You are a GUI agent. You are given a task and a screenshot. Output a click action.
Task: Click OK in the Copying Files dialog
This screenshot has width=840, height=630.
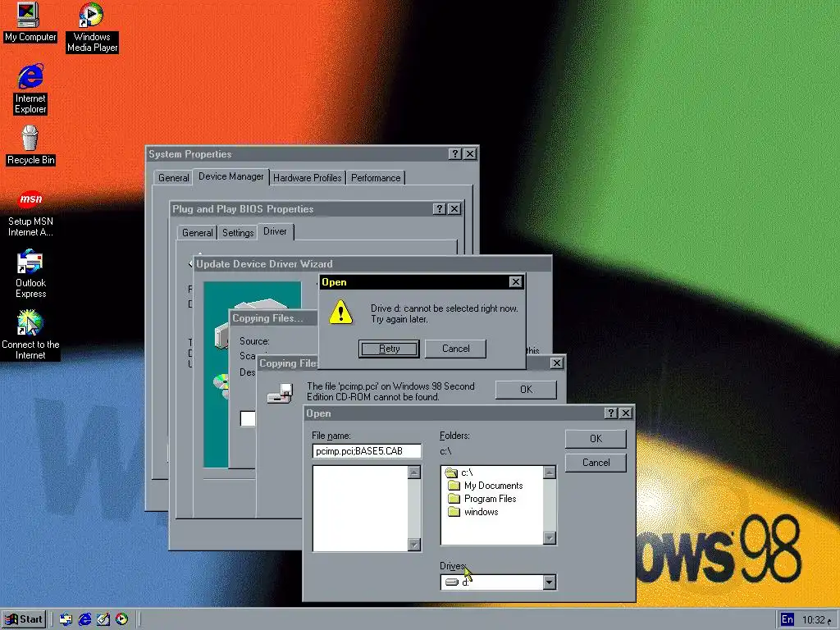coord(526,390)
